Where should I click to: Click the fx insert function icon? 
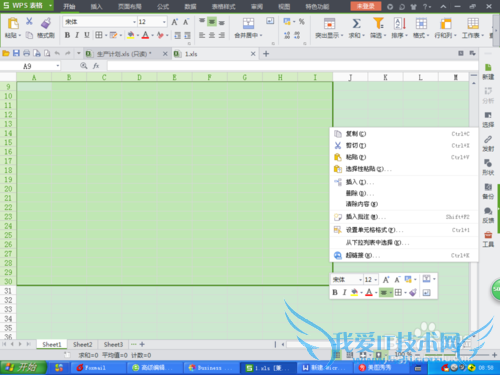click(96, 66)
